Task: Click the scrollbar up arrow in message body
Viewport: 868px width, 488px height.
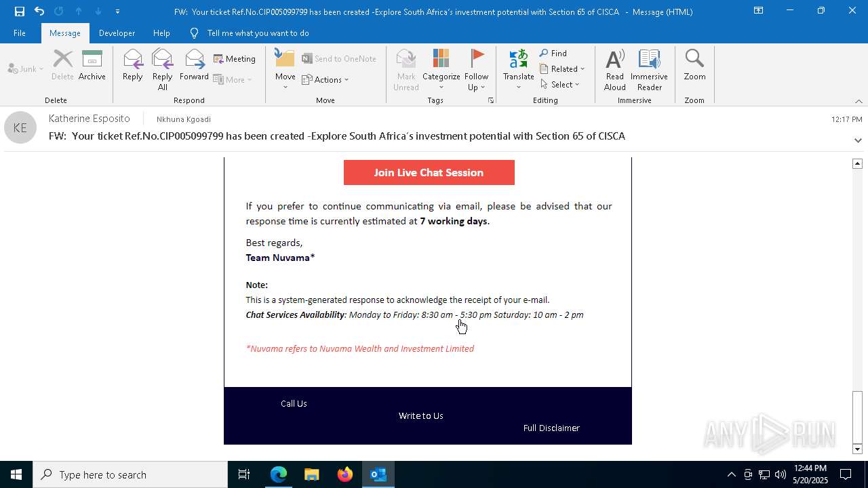Action: [x=857, y=163]
